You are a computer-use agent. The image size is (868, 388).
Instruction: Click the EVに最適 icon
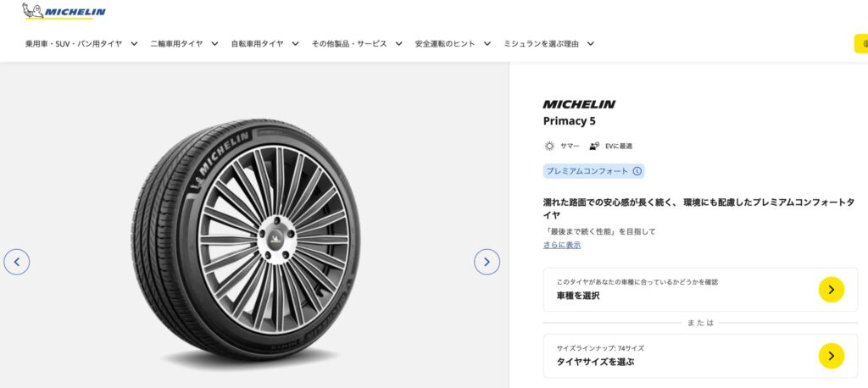point(594,146)
